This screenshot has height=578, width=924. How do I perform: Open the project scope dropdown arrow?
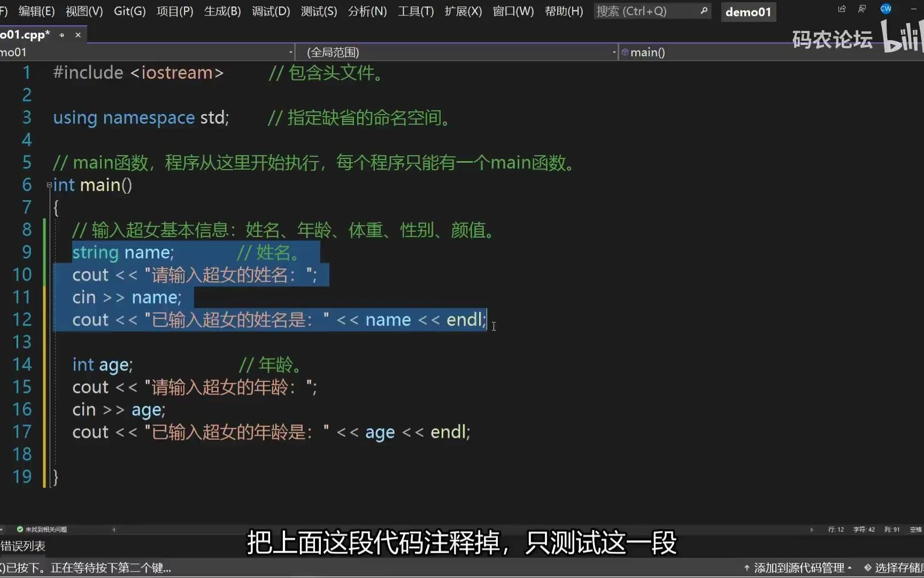click(290, 52)
